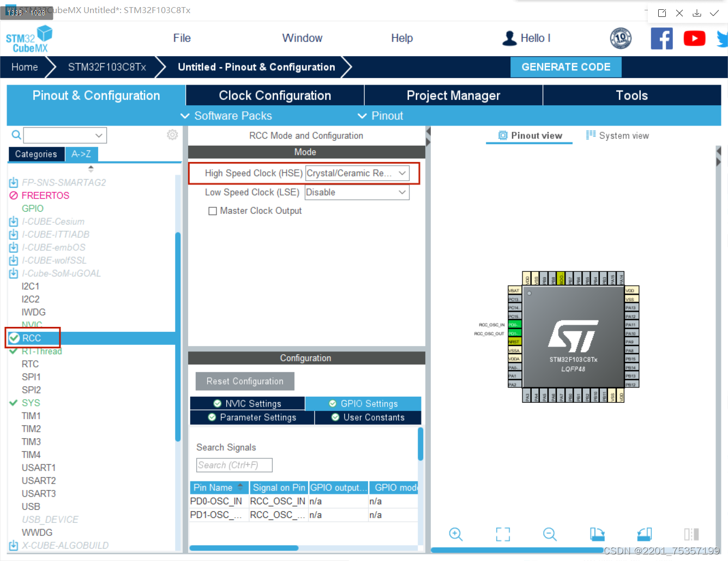Sort the table by the Pin Name column
The width and height of the screenshot is (728, 561).
tap(219, 487)
